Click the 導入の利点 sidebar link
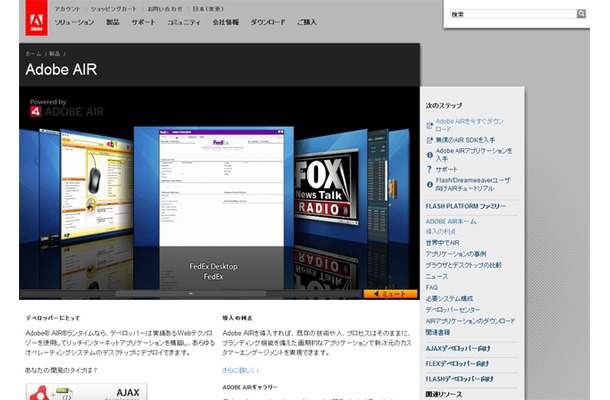This screenshot has height=400, width=610. pyautogui.click(x=440, y=232)
